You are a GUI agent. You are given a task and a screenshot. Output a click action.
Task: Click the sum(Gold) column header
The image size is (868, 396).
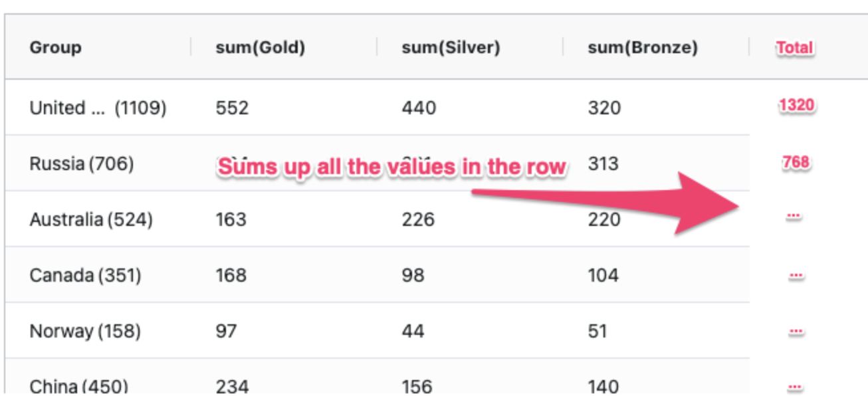click(x=260, y=48)
